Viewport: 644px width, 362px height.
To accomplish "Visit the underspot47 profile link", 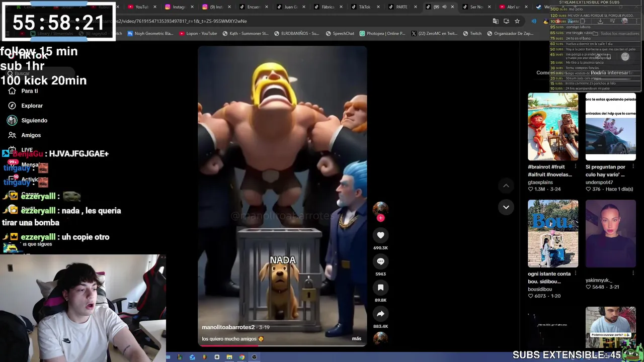I will (x=599, y=182).
